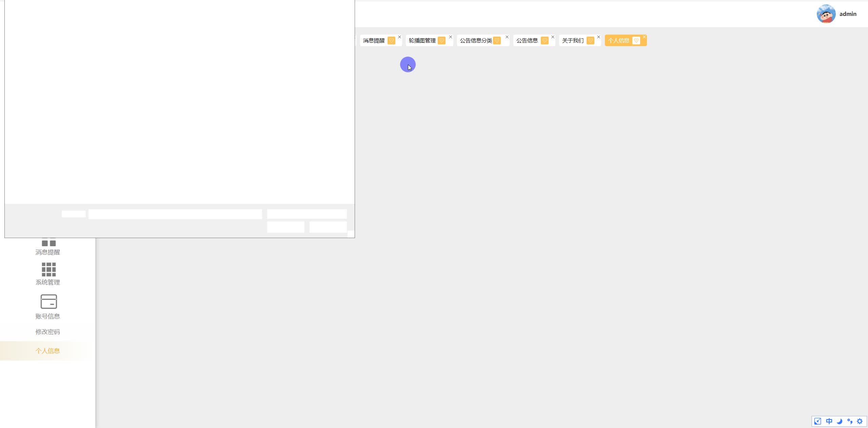
Task: Click the IME logo icon in tray
Action: (x=817, y=421)
